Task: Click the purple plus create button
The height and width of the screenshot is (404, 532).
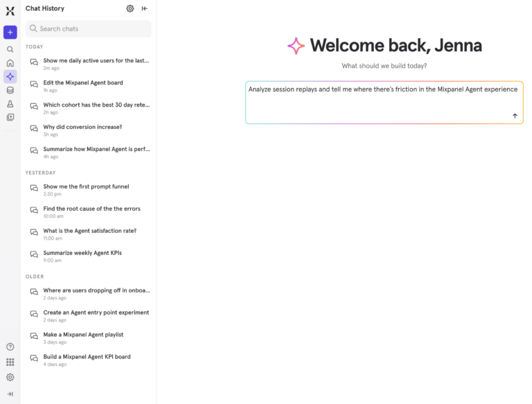Action: pyautogui.click(x=10, y=33)
